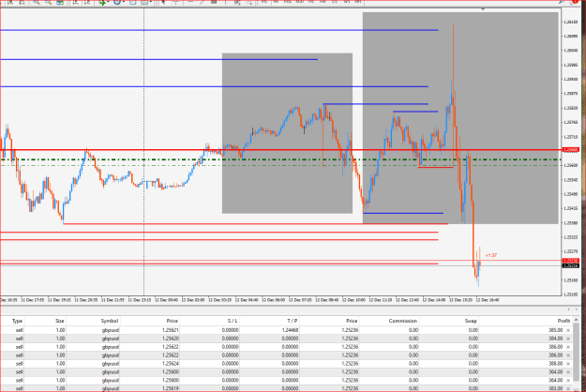Click the blue clock periods icon

(117, 2)
